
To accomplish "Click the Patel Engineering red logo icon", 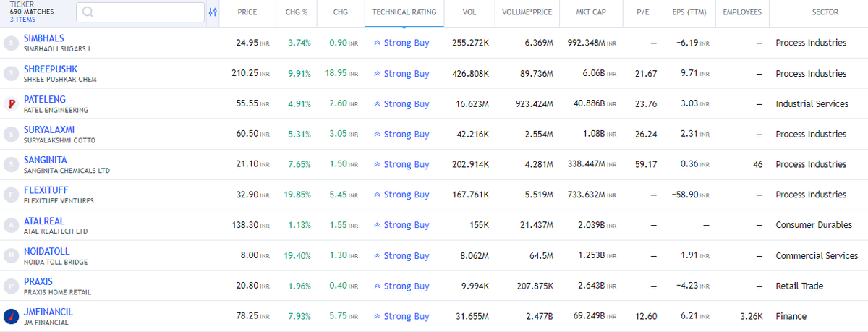I will [x=10, y=103].
